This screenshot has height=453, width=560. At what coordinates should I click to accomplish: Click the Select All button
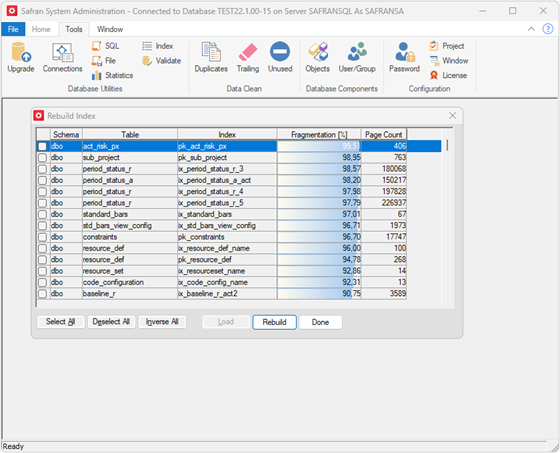(60, 322)
